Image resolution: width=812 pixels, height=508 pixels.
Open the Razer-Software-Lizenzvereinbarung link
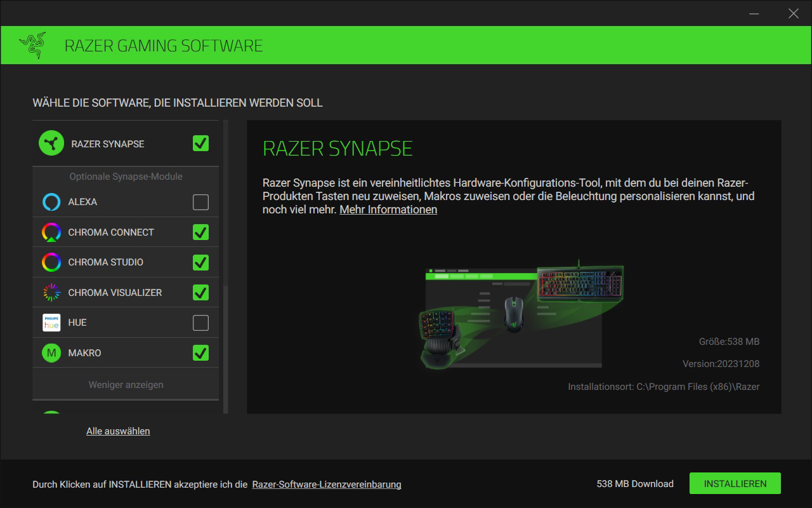point(327,485)
